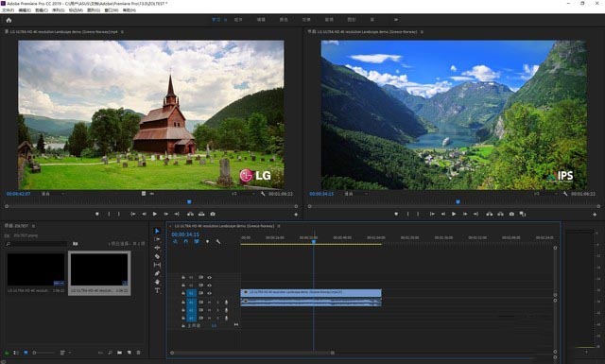Click Overwrite button in Source monitor
Viewport: 605px width, 364px height.
pos(201,214)
